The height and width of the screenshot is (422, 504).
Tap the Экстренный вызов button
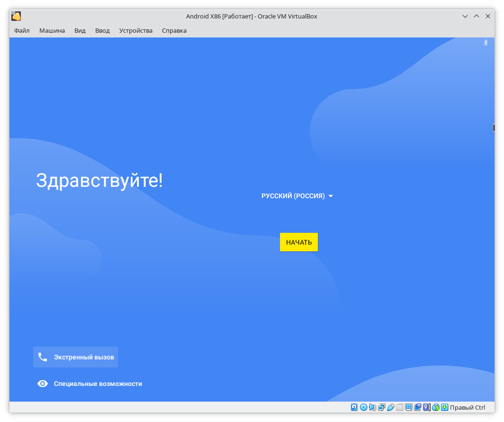click(x=76, y=357)
